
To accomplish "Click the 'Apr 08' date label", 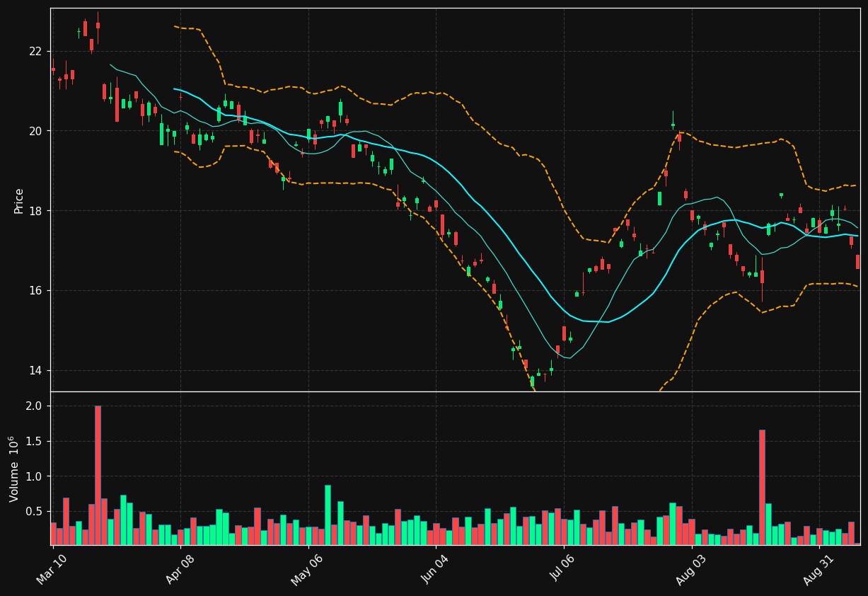I will coord(180,568).
